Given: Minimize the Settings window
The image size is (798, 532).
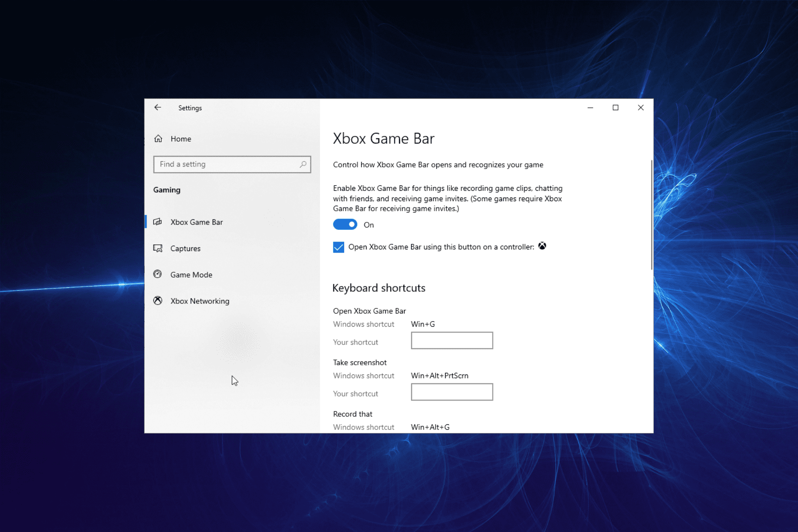Looking at the screenshot, I should point(590,108).
